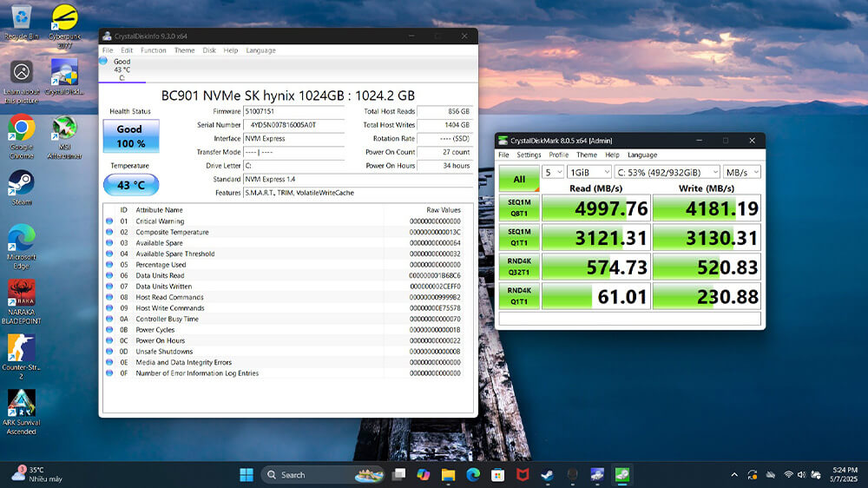868x488 pixels.
Task: Run all benchmarks with the All button
Action: tap(519, 179)
